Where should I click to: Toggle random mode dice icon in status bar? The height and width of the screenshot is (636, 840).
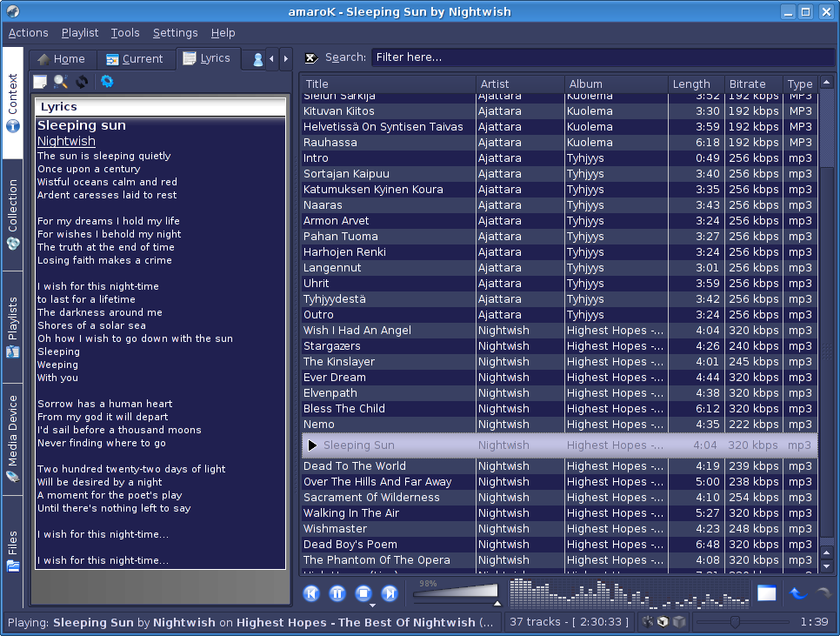click(648, 621)
